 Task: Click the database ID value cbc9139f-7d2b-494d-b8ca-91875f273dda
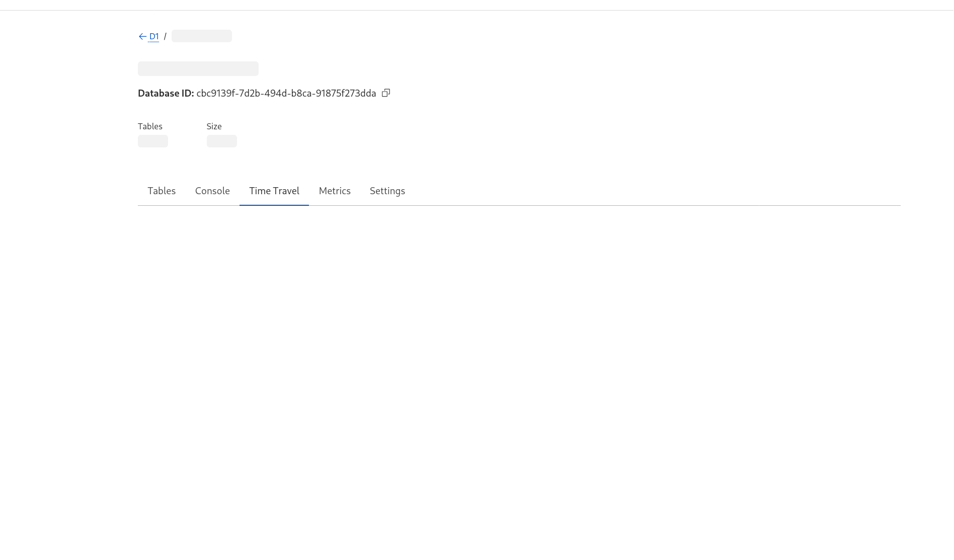286,94
